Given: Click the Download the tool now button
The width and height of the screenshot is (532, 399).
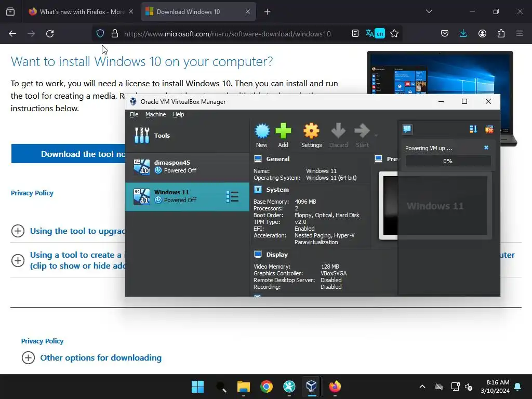Looking at the screenshot, I should 68,154.
